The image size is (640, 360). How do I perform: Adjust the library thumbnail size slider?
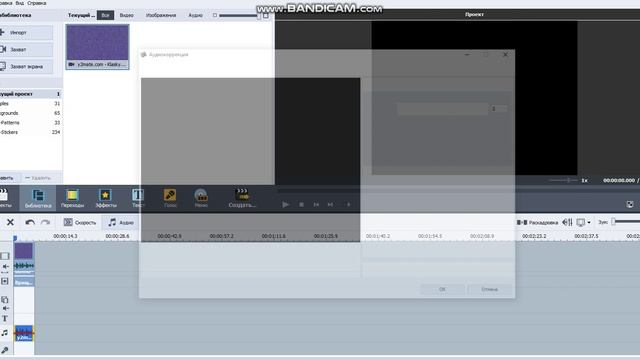(x=239, y=16)
